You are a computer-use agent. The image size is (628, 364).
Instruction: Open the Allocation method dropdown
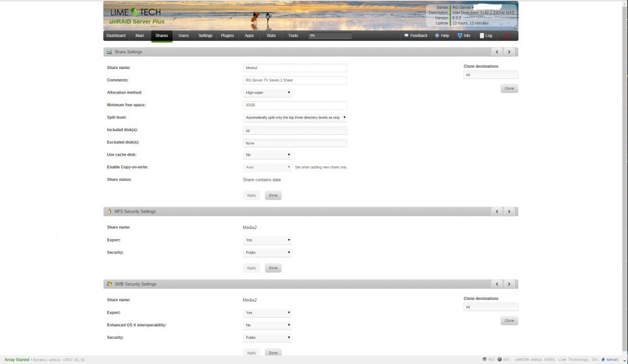click(267, 92)
